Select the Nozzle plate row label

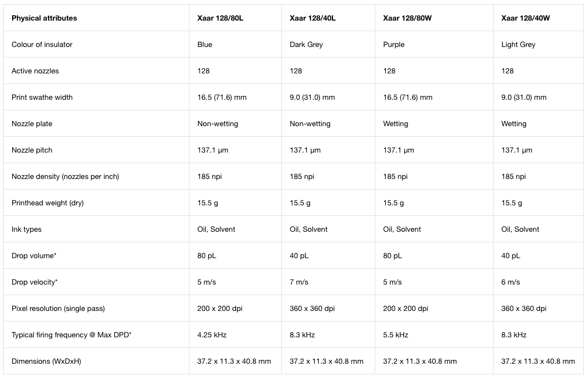coord(32,124)
